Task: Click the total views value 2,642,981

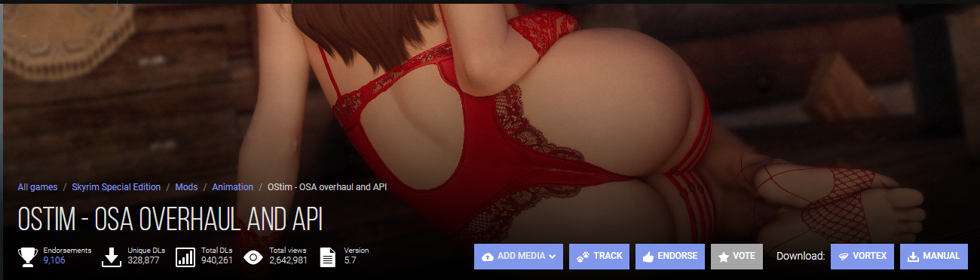Action: (288, 260)
